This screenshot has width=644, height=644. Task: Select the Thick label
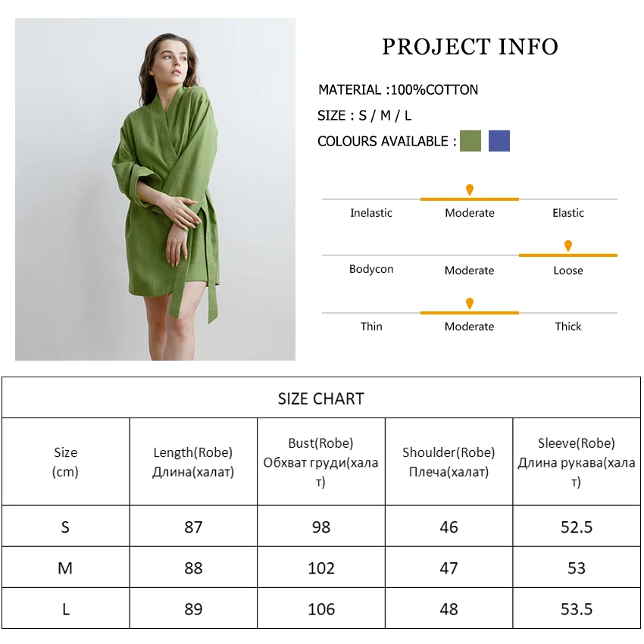click(568, 327)
